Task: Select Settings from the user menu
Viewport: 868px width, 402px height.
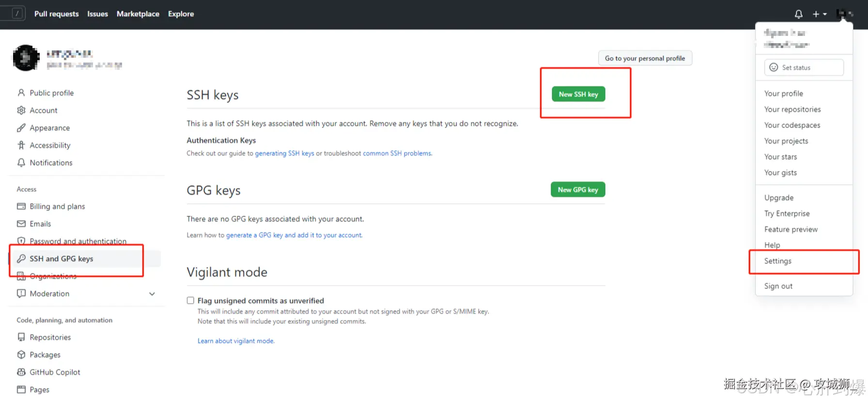Action: (x=778, y=261)
